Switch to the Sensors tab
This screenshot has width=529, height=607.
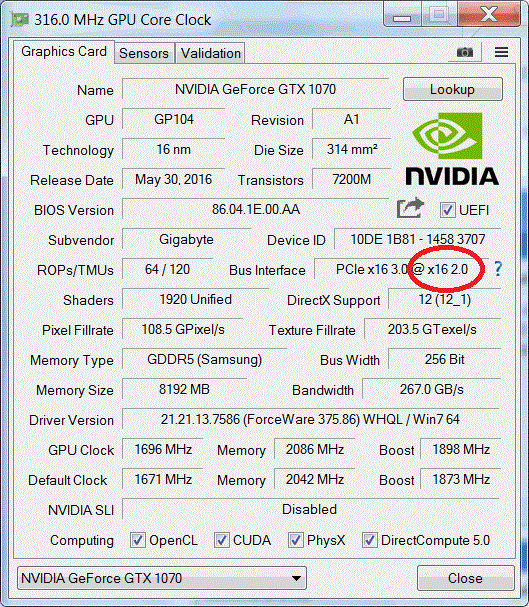tap(144, 53)
